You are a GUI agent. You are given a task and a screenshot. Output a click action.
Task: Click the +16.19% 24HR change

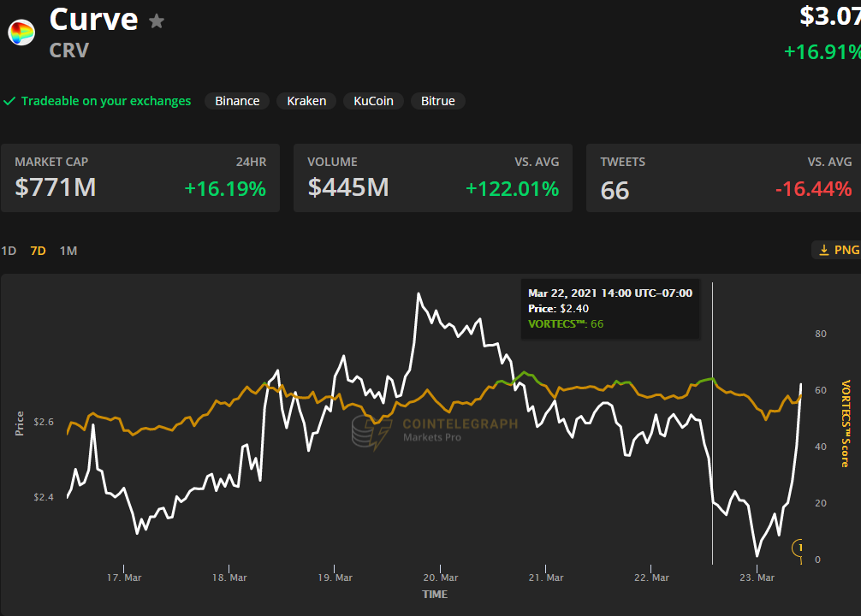coord(225,189)
